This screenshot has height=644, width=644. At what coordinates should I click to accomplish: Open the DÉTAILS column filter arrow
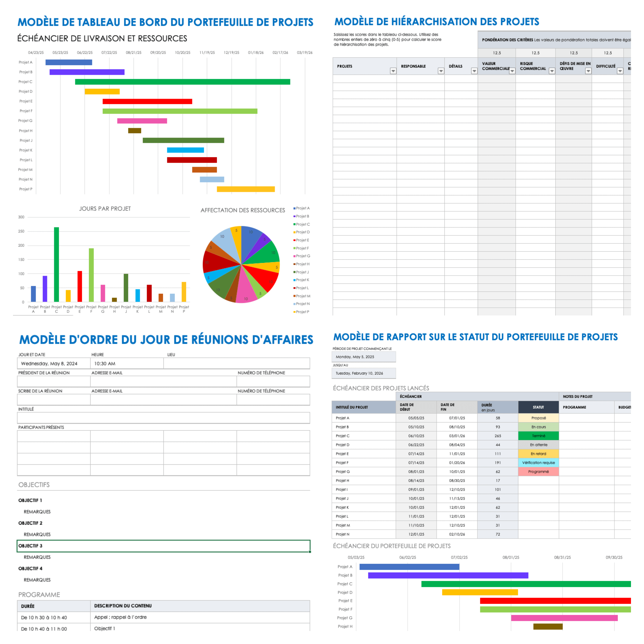(x=474, y=71)
